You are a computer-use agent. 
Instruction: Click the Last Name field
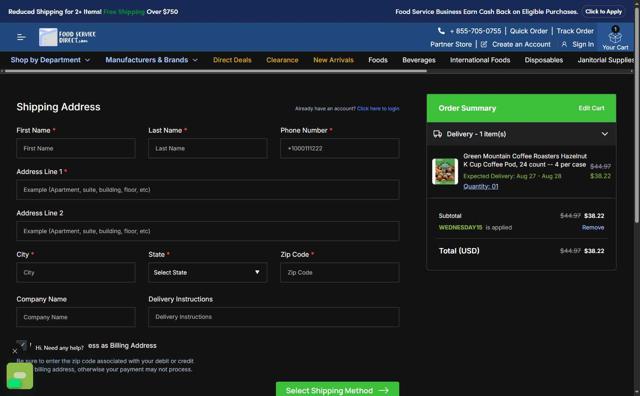[208, 148]
